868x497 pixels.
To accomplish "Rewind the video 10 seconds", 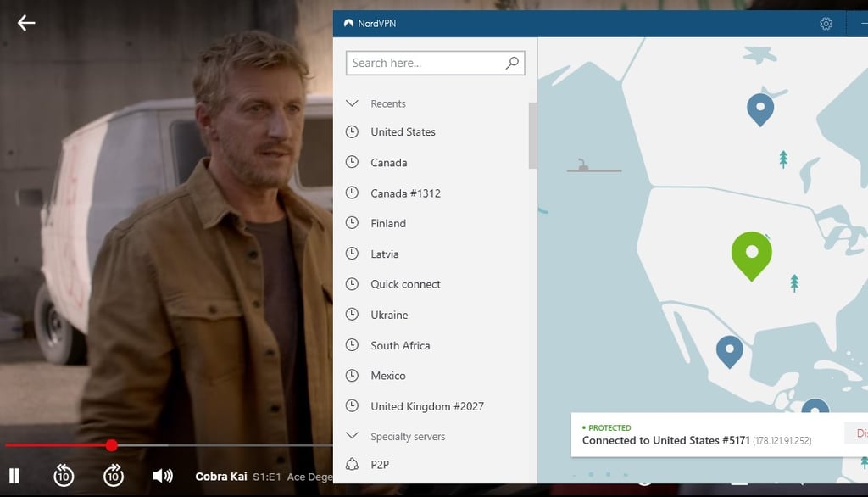I will click(64, 476).
